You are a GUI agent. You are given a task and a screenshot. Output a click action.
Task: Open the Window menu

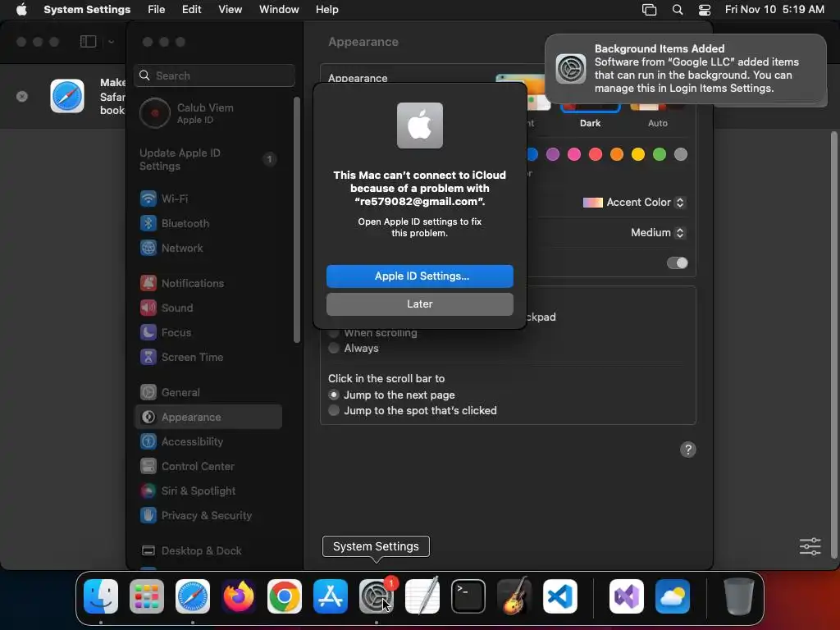pos(279,10)
